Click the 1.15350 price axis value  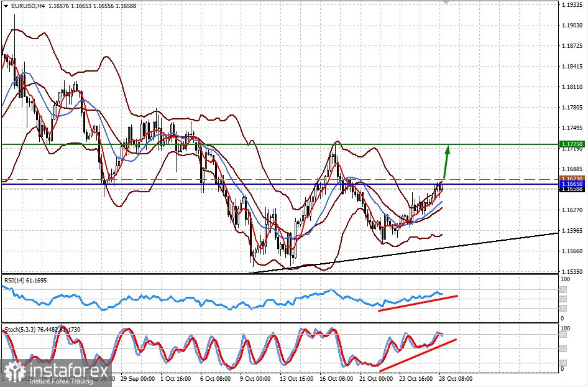(x=572, y=271)
